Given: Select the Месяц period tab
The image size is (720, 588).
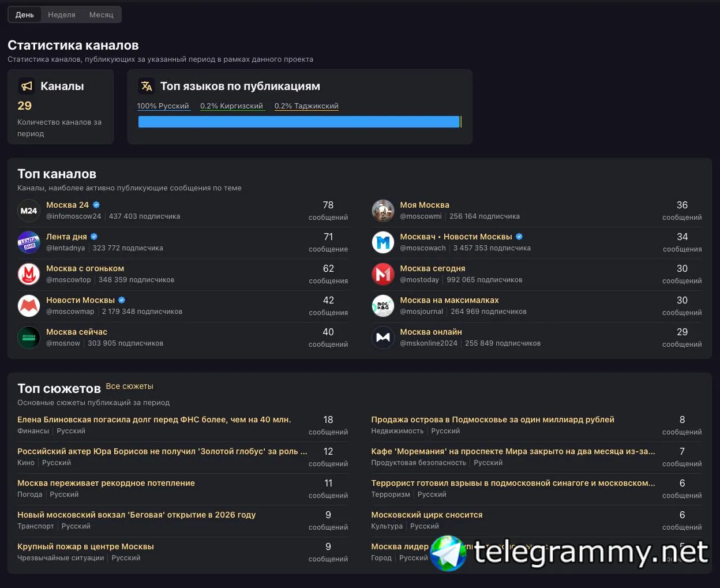Looking at the screenshot, I should 102,14.
